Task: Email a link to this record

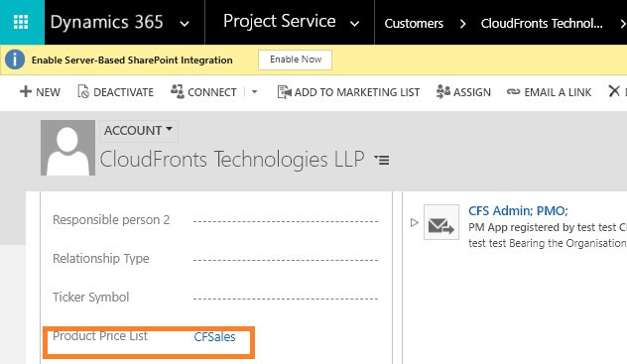Action: [x=558, y=92]
